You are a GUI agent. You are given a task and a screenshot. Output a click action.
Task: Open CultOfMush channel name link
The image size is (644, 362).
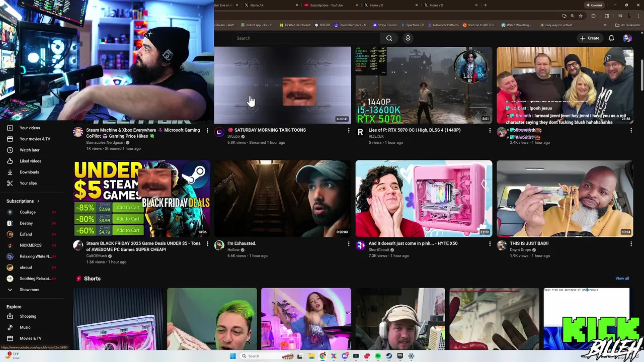(x=97, y=256)
